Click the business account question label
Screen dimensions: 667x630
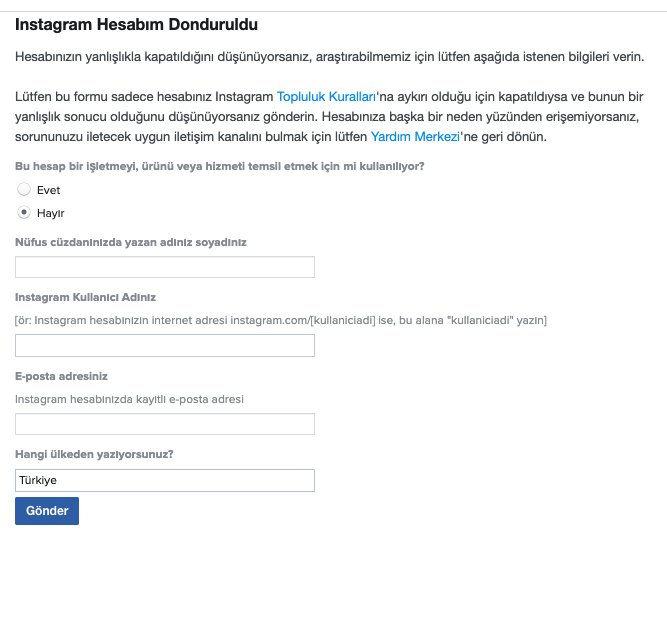[219, 166]
